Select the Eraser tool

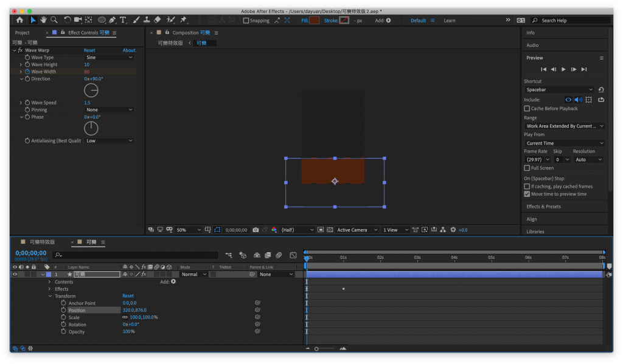click(x=157, y=20)
